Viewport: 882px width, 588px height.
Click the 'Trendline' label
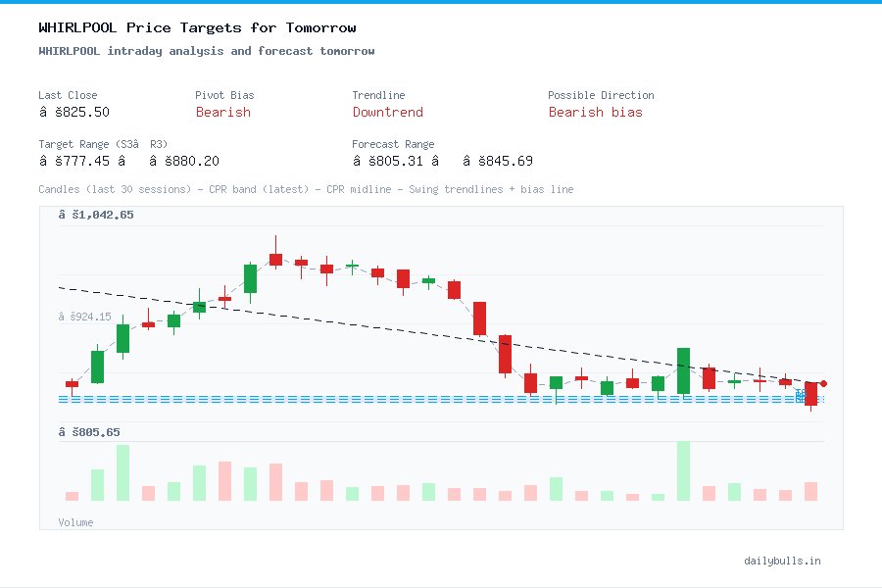pyautogui.click(x=378, y=95)
